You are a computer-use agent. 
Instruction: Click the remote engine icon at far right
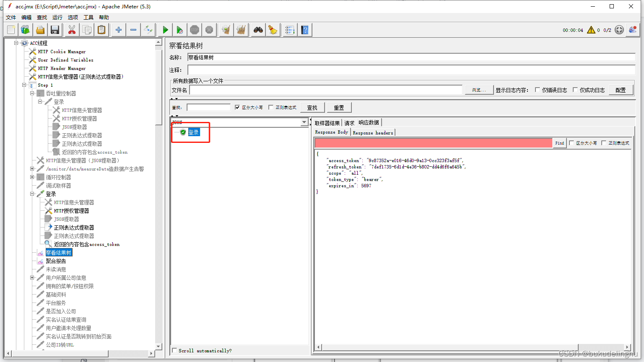click(x=633, y=30)
